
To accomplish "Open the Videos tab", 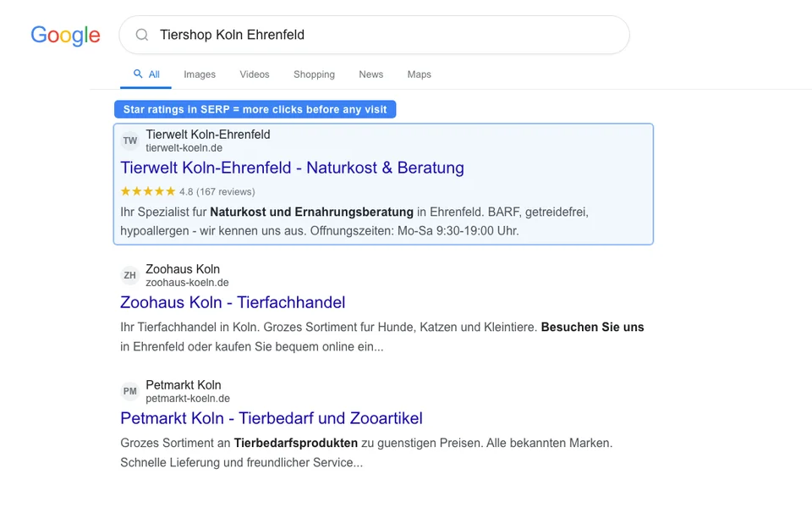I will tap(254, 74).
